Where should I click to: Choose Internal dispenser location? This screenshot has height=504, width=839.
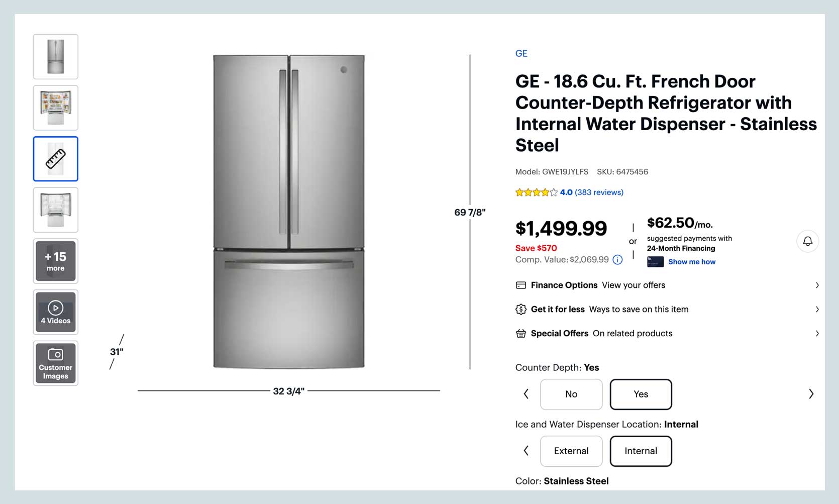pyautogui.click(x=641, y=451)
